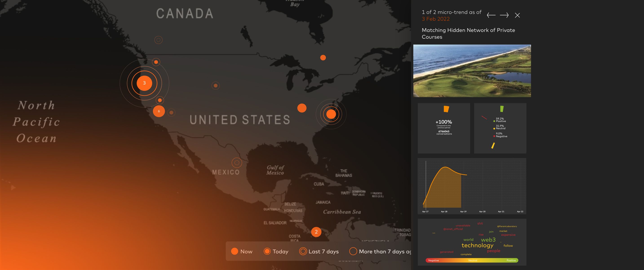The height and width of the screenshot is (270, 644).
Task: Click the hollow ring marker in western Canada
Action: coord(158,40)
